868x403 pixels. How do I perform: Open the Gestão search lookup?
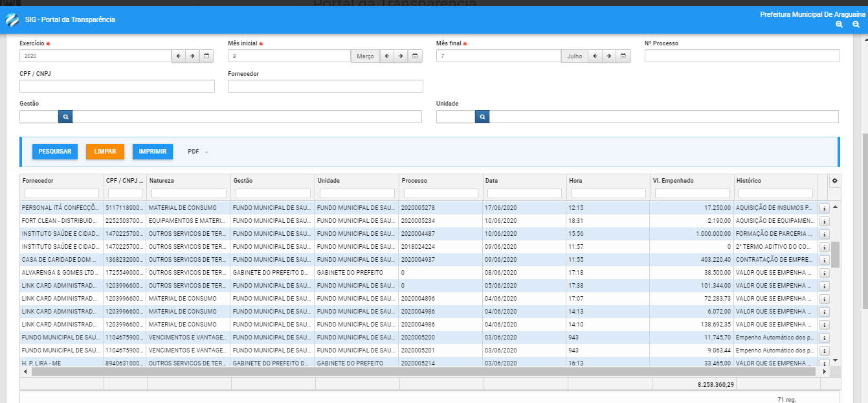65,117
